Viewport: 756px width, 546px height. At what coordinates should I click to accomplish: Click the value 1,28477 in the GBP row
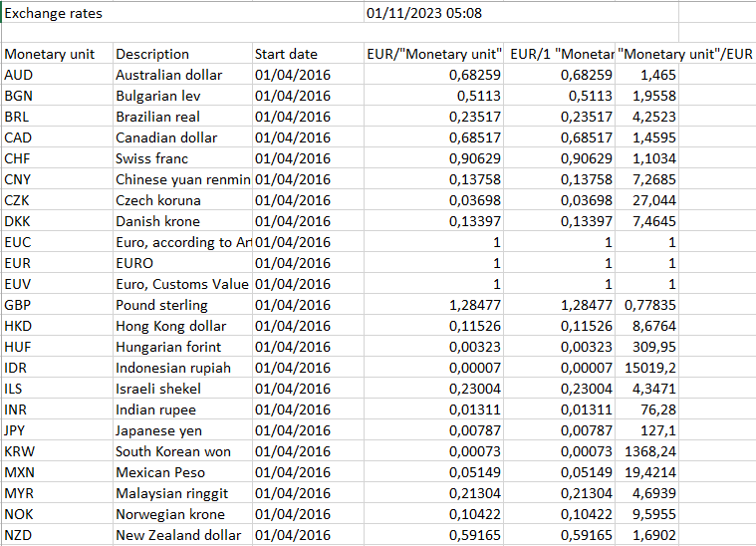click(472, 305)
